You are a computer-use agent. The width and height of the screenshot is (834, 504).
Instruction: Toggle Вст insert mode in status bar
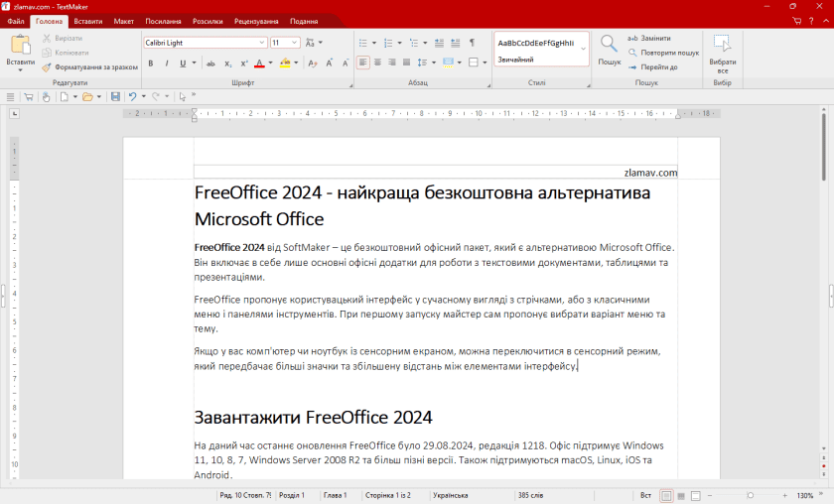click(645, 495)
